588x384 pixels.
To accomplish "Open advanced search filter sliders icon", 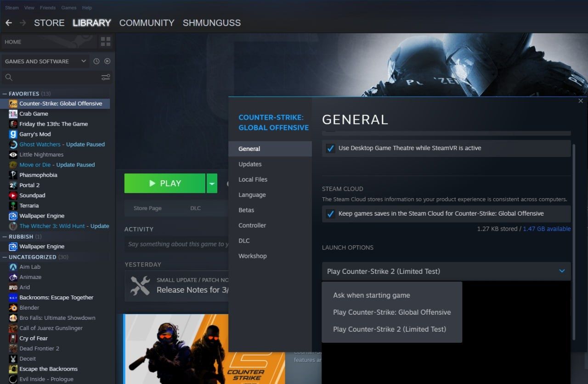I will [106, 77].
